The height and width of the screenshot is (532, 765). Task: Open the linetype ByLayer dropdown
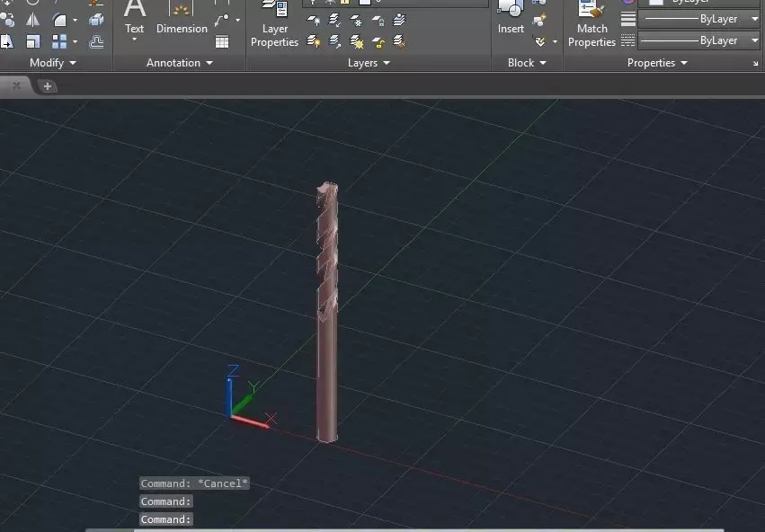755,40
